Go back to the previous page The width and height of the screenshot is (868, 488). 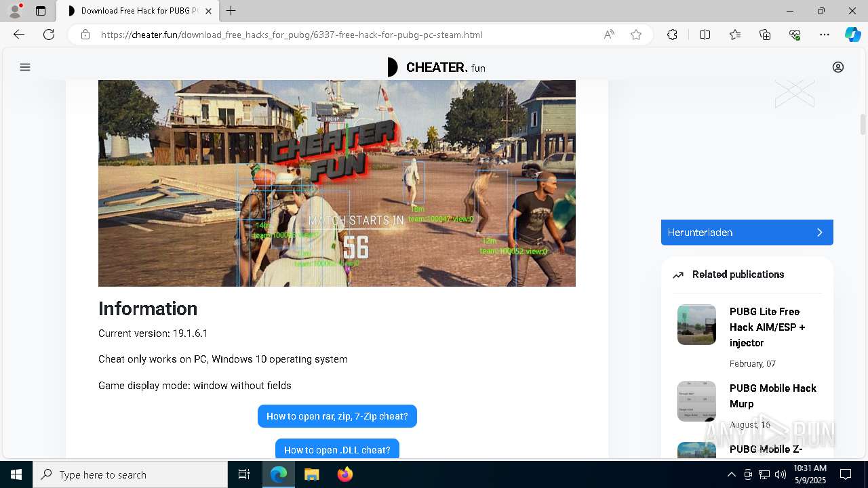click(x=19, y=35)
